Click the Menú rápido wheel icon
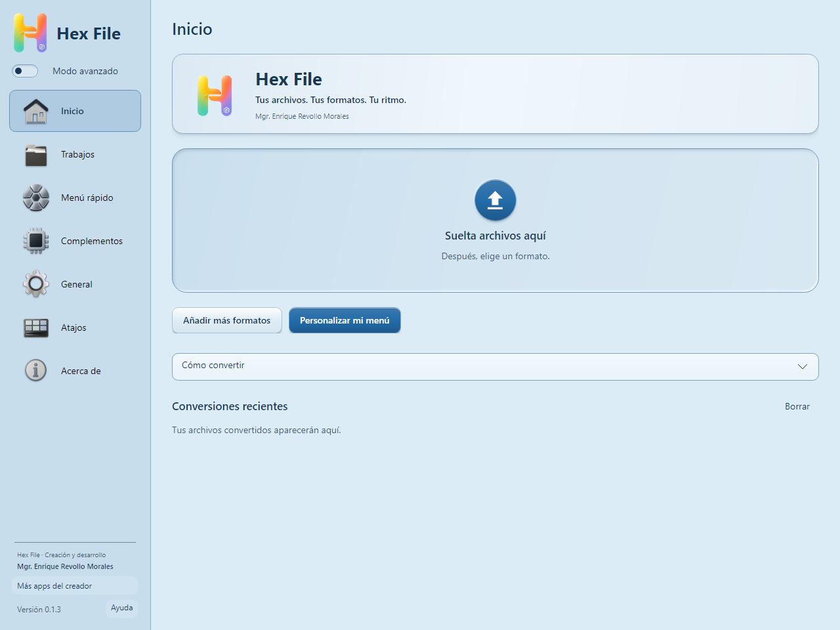 (36, 198)
